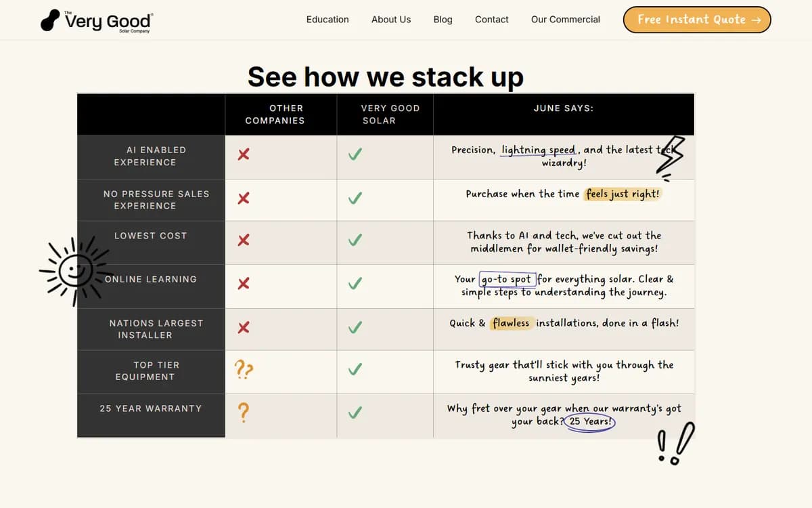Viewport: 812px width, 508px height.
Task: Click the red X in the Lowest Cost row
Action: pyautogui.click(x=244, y=240)
